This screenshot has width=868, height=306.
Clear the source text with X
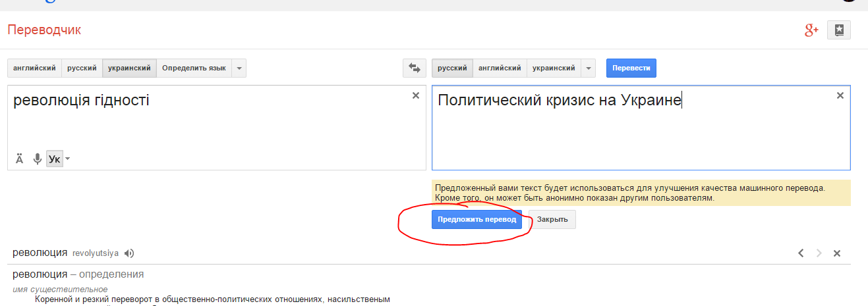416,95
